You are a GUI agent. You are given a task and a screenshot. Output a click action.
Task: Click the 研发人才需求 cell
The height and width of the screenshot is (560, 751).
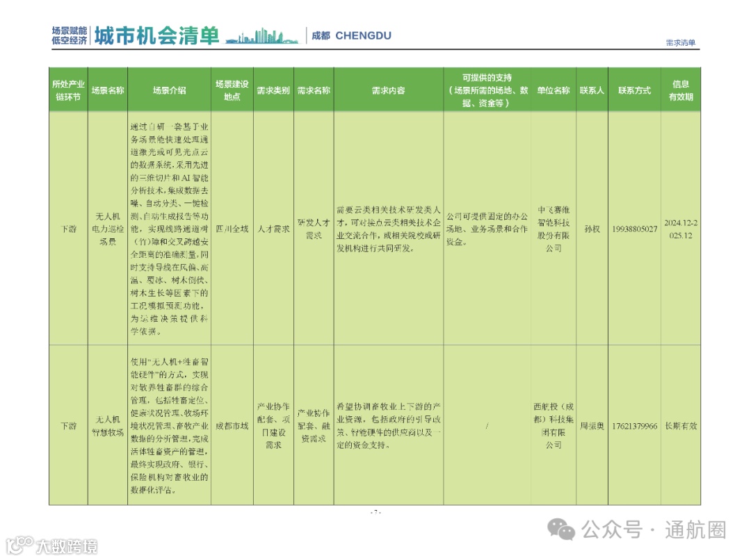314,229
